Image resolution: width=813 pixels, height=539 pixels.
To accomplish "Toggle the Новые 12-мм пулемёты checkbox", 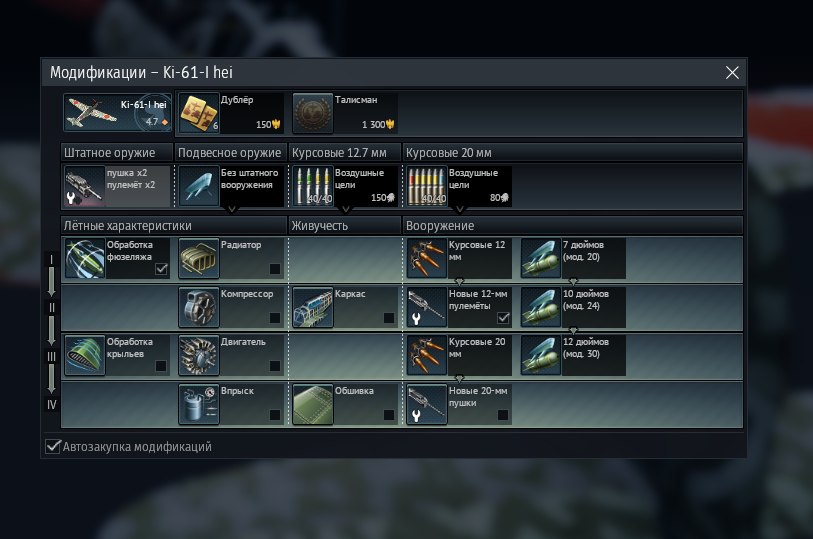I will pos(503,318).
